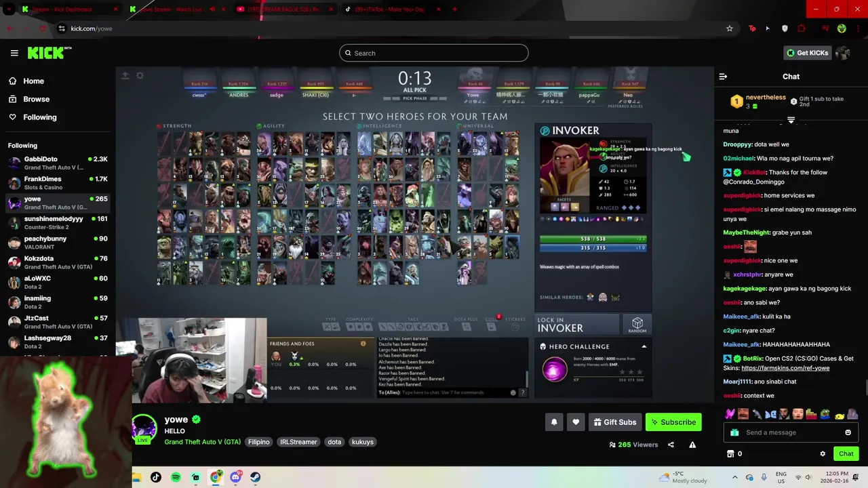
Task: Open the user profile avatar menu
Action: pyautogui.click(x=843, y=53)
